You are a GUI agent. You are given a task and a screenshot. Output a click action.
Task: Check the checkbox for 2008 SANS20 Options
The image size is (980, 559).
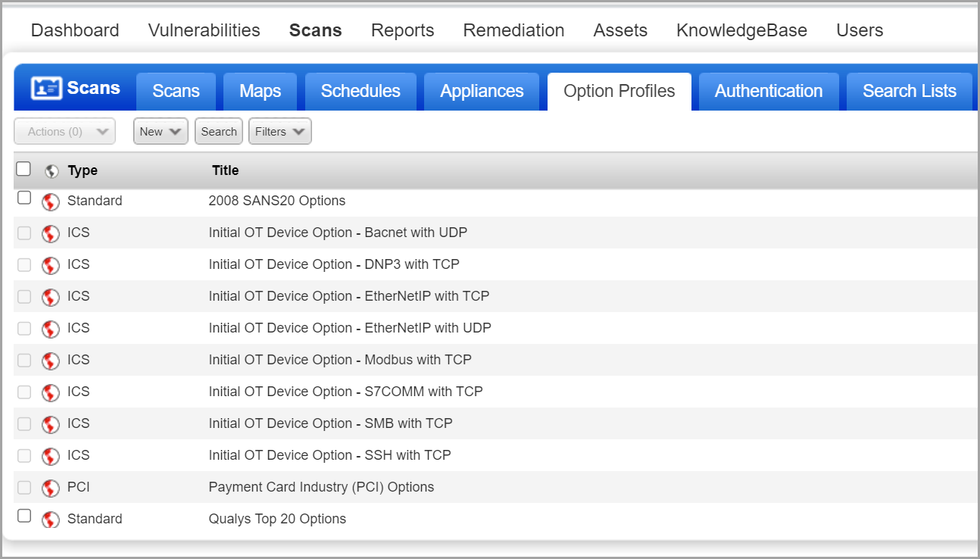(x=23, y=197)
